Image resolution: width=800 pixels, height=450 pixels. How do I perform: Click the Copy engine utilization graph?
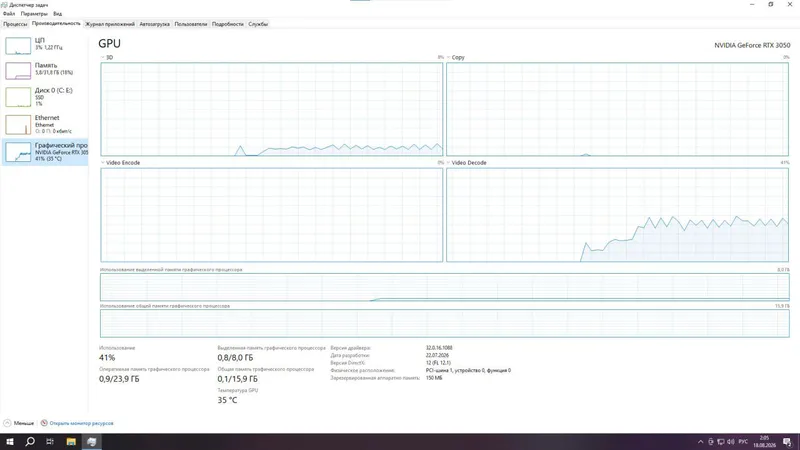[617, 109]
